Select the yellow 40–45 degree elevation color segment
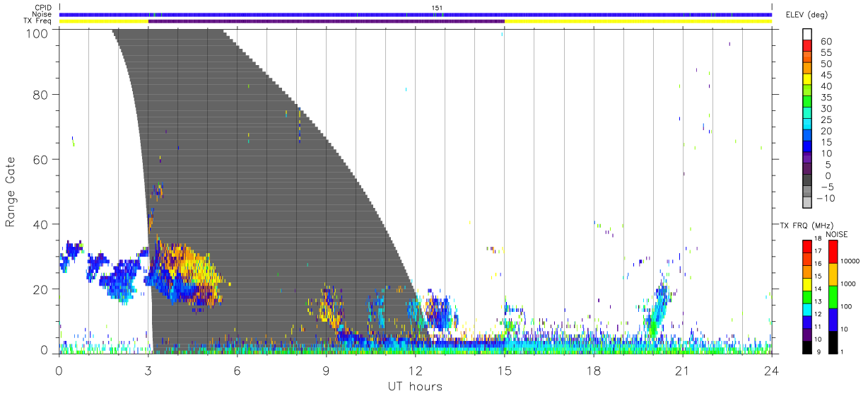Viewport: 868px width, 401px height. [807, 80]
